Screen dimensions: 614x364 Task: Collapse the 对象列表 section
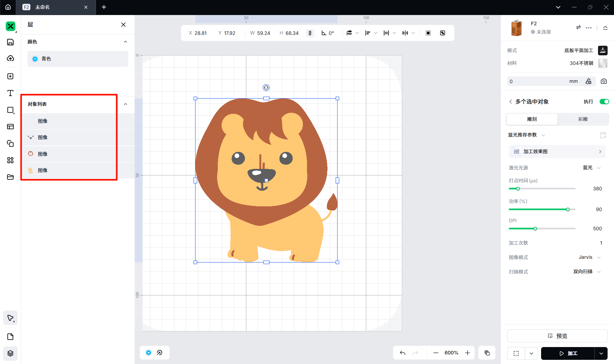125,104
